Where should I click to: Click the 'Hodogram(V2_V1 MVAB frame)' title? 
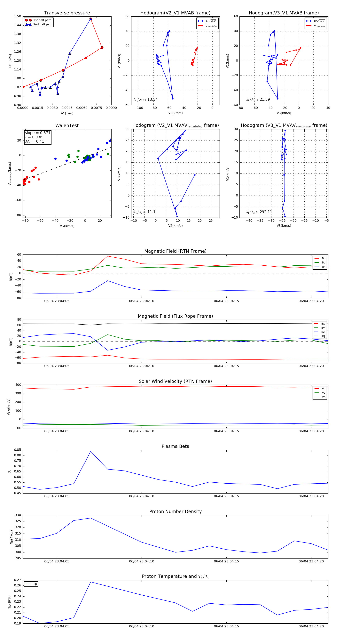pyautogui.click(x=175, y=13)
